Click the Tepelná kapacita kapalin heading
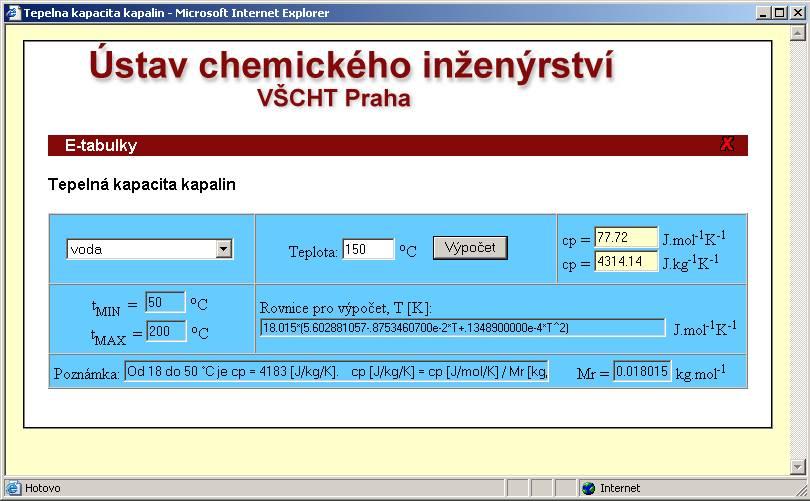This screenshot has height=501, width=810. click(142, 184)
